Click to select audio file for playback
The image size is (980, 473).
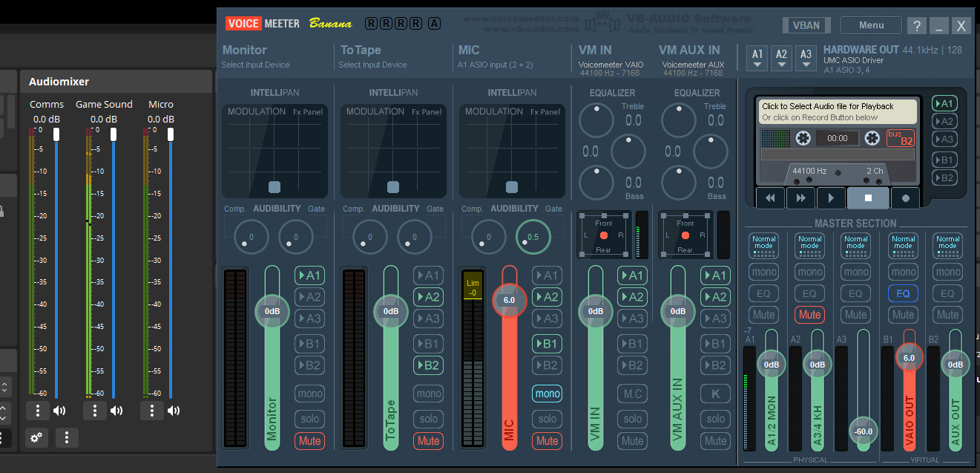(838, 111)
